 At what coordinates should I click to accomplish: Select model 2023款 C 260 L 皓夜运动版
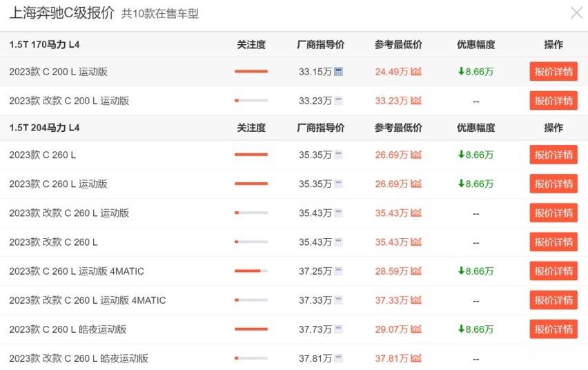tap(68, 329)
